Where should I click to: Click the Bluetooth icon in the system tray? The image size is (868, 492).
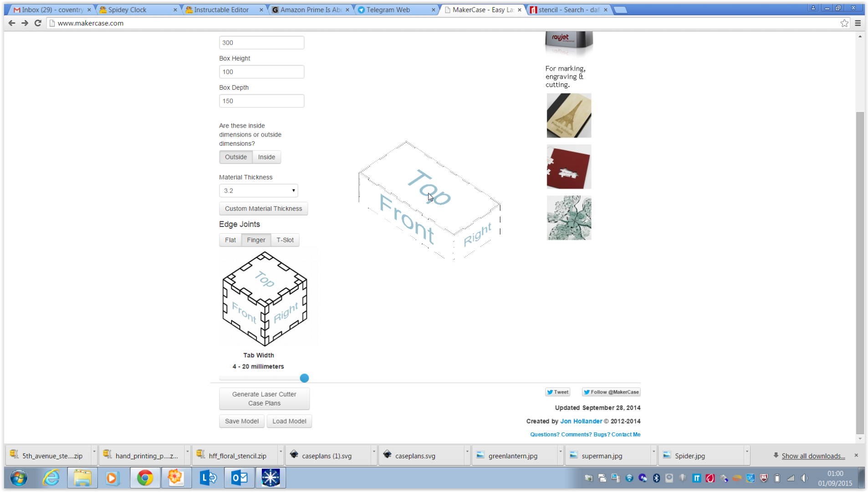click(x=656, y=478)
